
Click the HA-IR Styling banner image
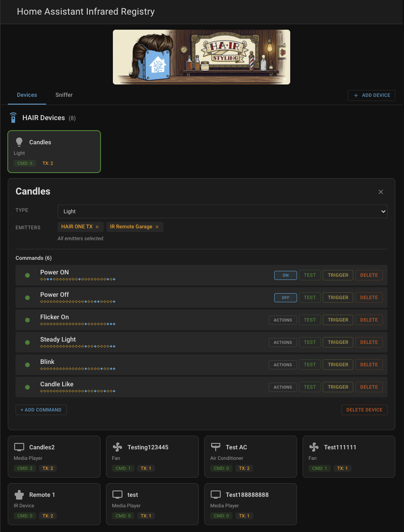pyautogui.click(x=202, y=57)
